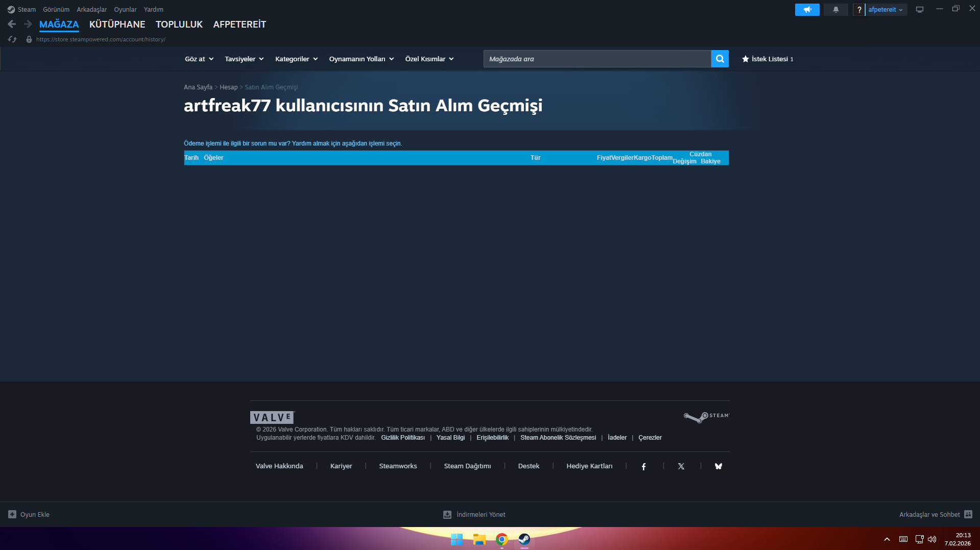Open the Yasal Bilgi link
This screenshot has width=980, height=550.
[451, 438]
